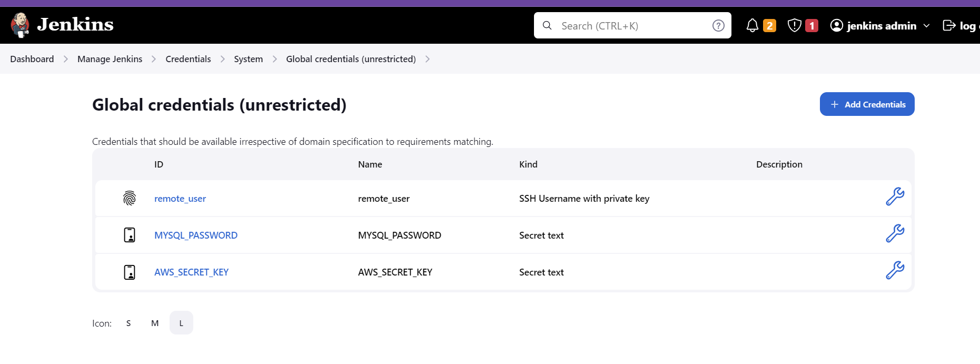This screenshot has width=980, height=364.
Task: Sort table by Name column header
Action: (370, 164)
